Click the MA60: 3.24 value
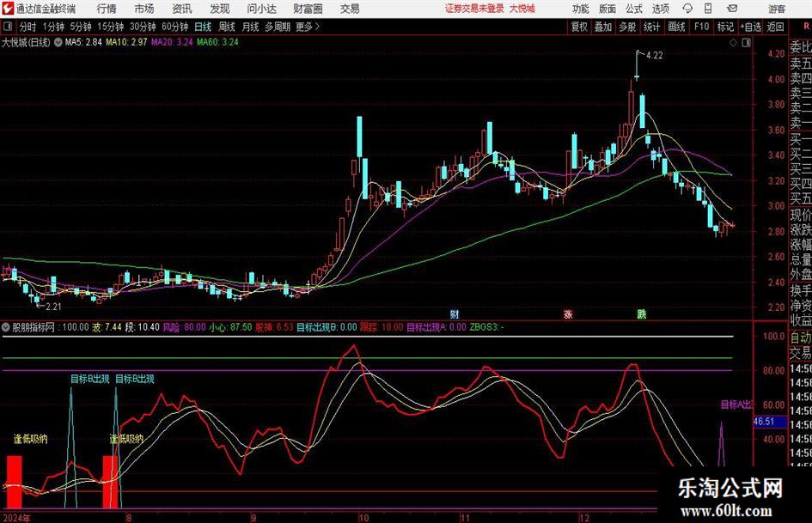Image resolution: width=812 pixels, height=523 pixels. coord(217,42)
